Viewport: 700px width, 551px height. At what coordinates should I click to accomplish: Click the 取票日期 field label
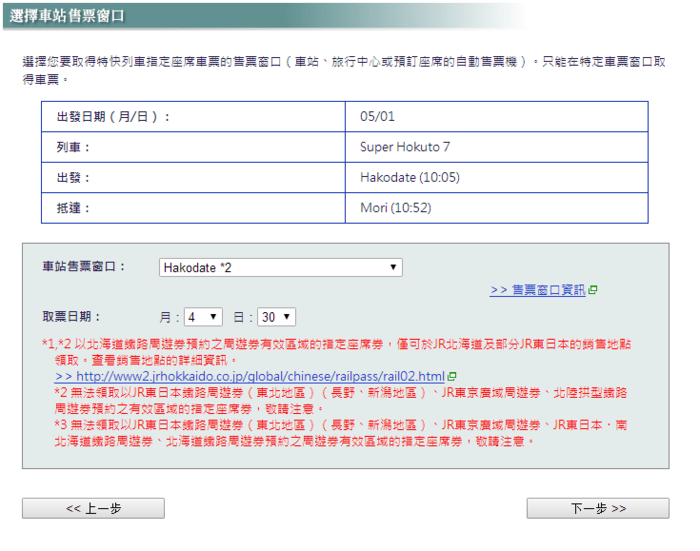click(x=71, y=316)
